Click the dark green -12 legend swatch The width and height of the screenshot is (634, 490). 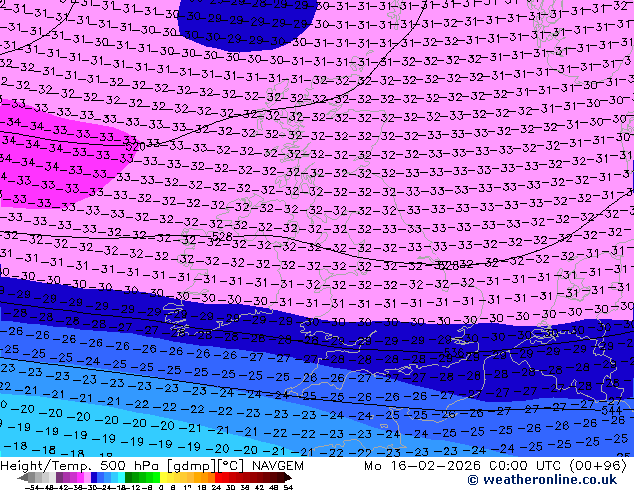[x=128, y=477]
